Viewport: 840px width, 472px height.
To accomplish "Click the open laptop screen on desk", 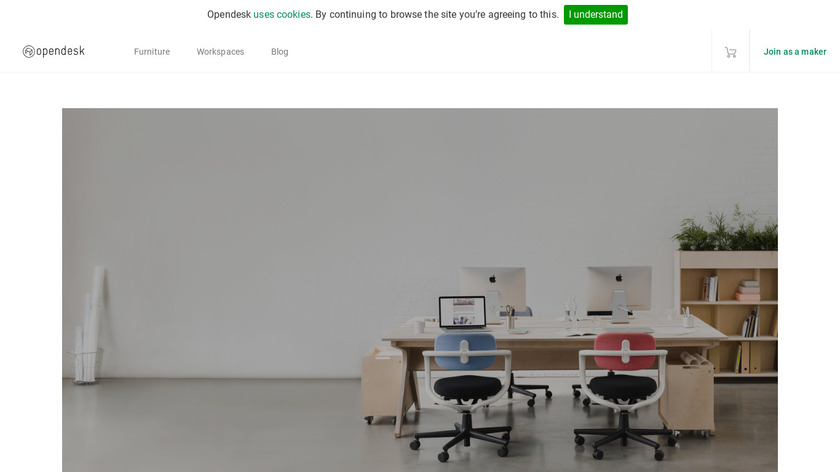I will (x=462, y=311).
